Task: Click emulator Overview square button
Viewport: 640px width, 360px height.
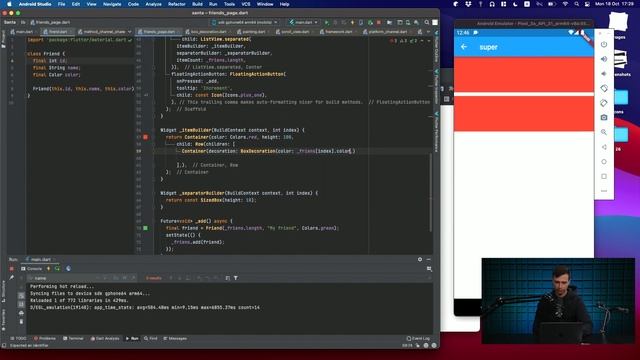Action: (604, 176)
